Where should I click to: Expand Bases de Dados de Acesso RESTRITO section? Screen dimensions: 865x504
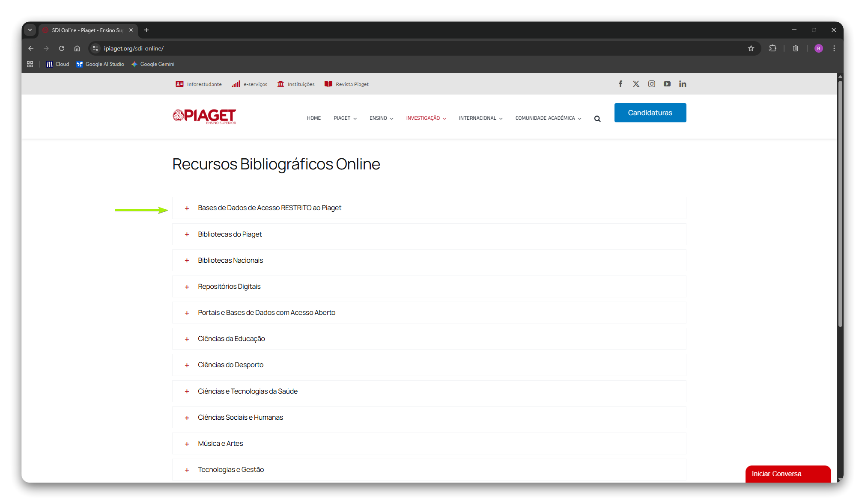(429, 208)
